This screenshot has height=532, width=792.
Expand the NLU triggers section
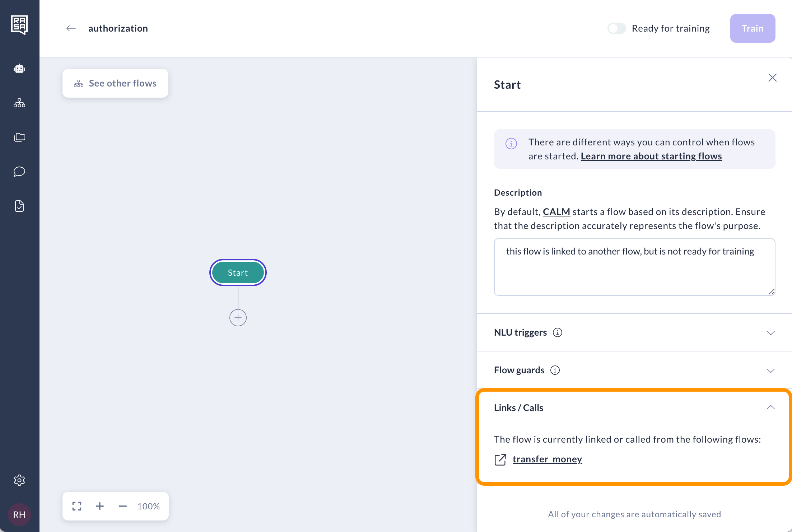point(770,333)
